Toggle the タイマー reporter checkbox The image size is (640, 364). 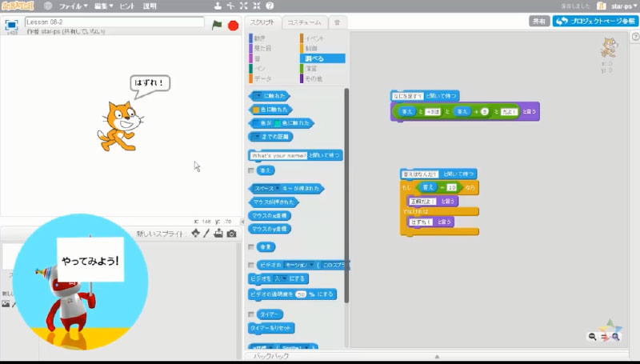click(x=251, y=314)
